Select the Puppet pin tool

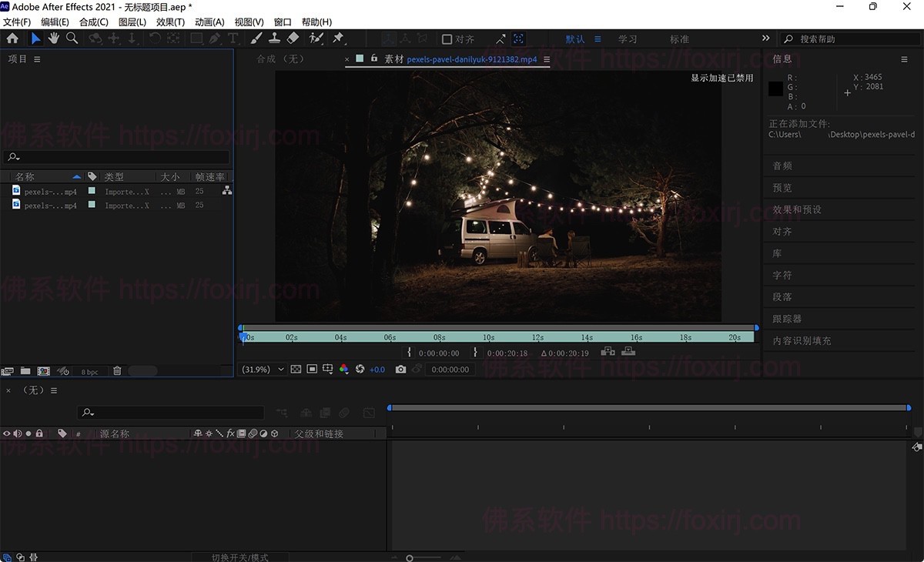[x=336, y=38]
